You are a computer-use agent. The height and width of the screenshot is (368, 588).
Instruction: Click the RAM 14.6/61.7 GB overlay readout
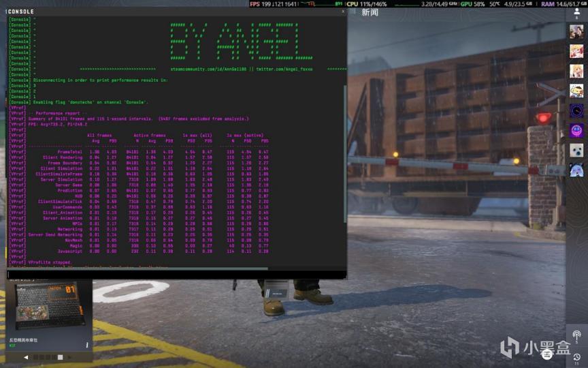[563, 4]
